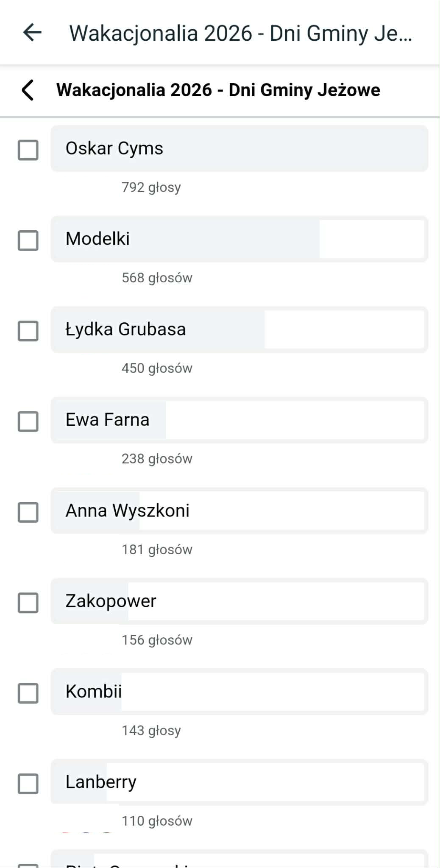Tap the Kombii option bar

239,691
